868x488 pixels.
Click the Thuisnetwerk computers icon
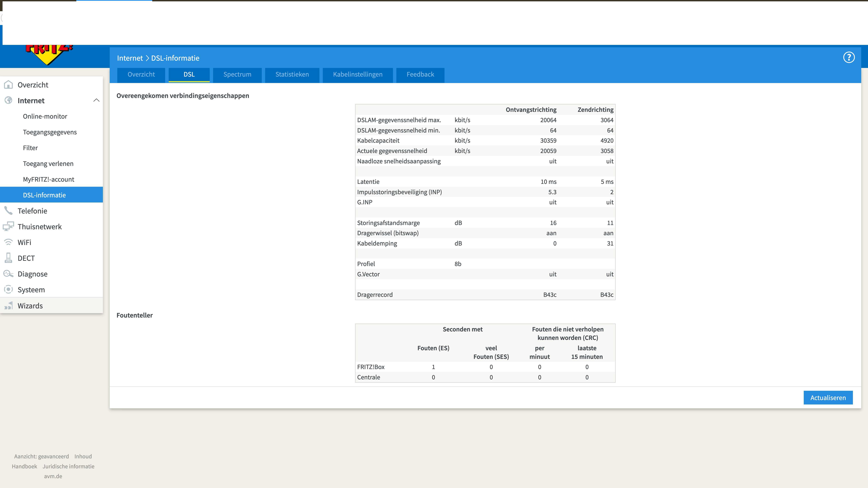(8, 226)
